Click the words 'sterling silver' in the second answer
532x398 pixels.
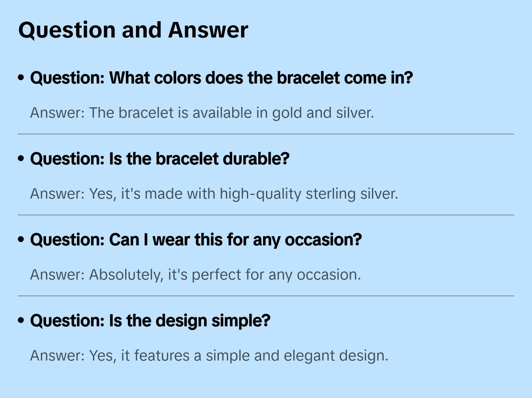point(351,194)
